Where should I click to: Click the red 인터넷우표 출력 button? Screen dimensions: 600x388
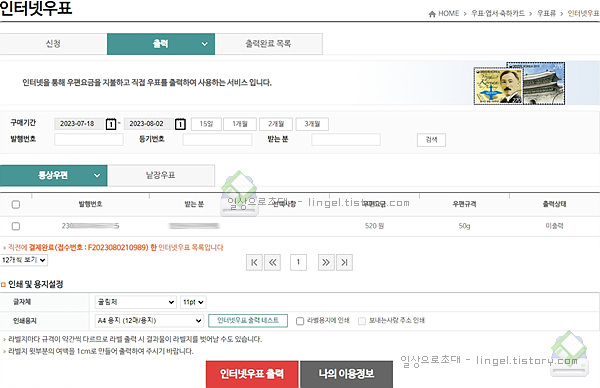point(252,374)
